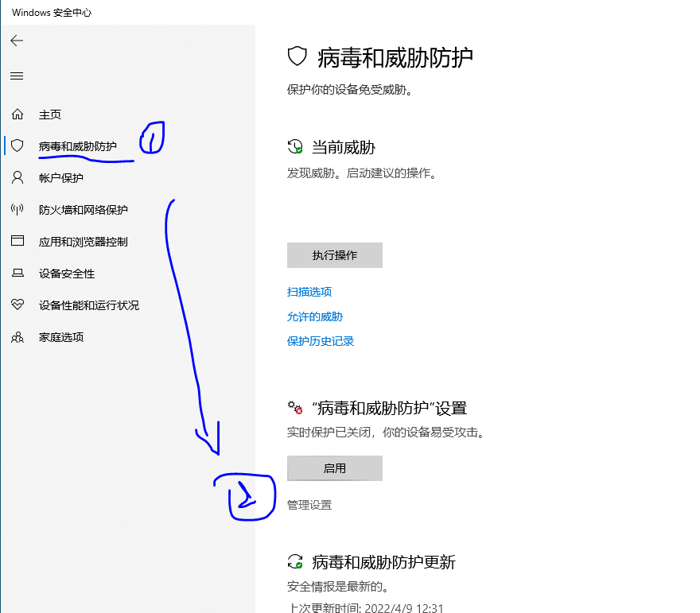Viewport: 700px width, 613px height.
Task: Click the refresh icon beside 病毒和威胁防护更新
Action: tap(295, 561)
